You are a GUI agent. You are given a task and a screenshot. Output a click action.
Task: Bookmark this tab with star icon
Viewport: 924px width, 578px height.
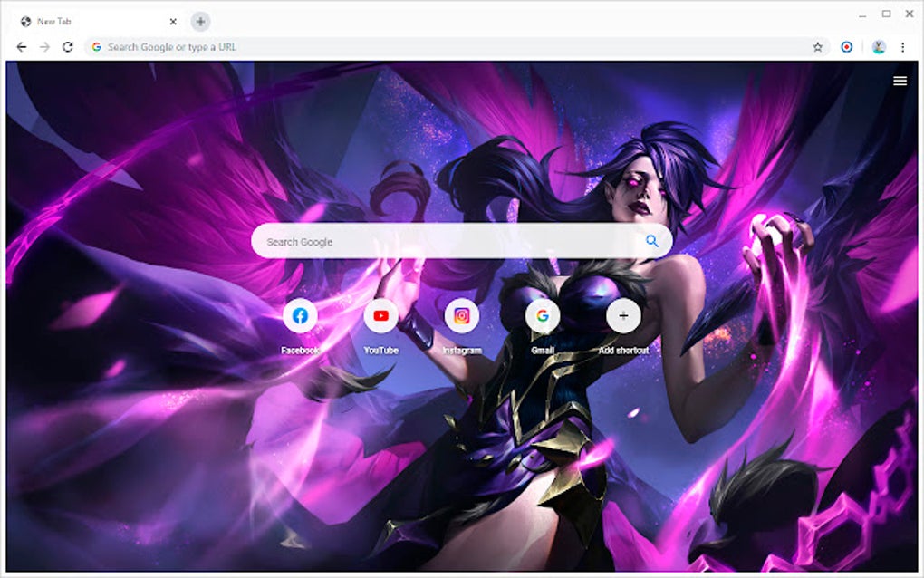pos(817,47)
